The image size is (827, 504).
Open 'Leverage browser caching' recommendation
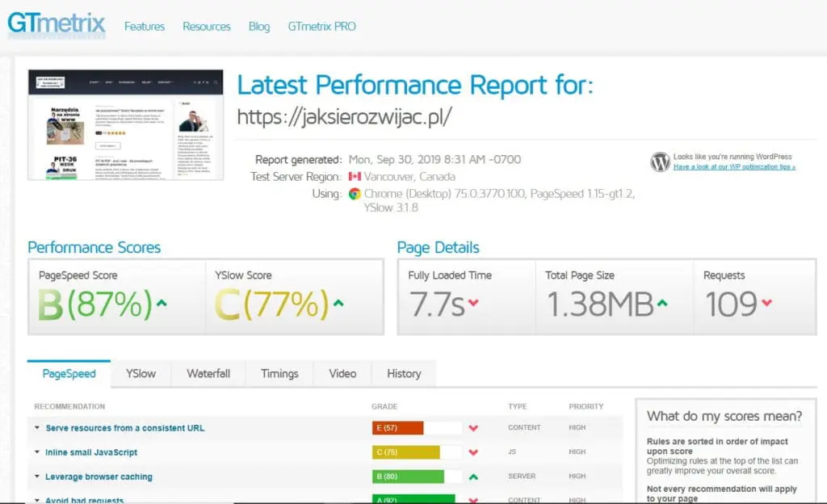coord(99,477)
